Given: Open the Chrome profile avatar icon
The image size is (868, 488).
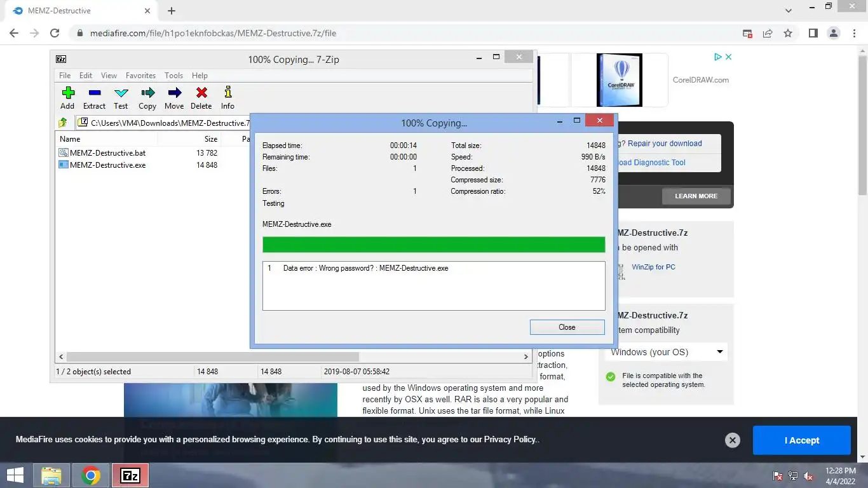Looking at the screenshot, I should click(x=834, y=33).
